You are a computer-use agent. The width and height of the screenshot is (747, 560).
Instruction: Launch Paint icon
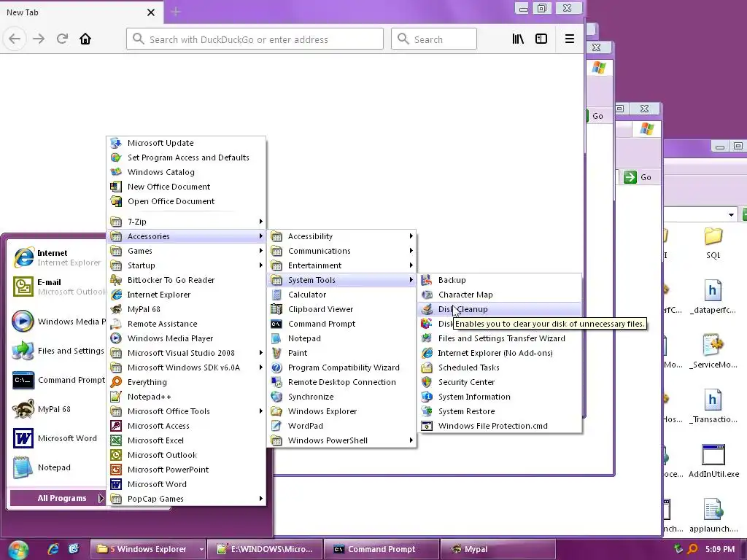[276, 353]
